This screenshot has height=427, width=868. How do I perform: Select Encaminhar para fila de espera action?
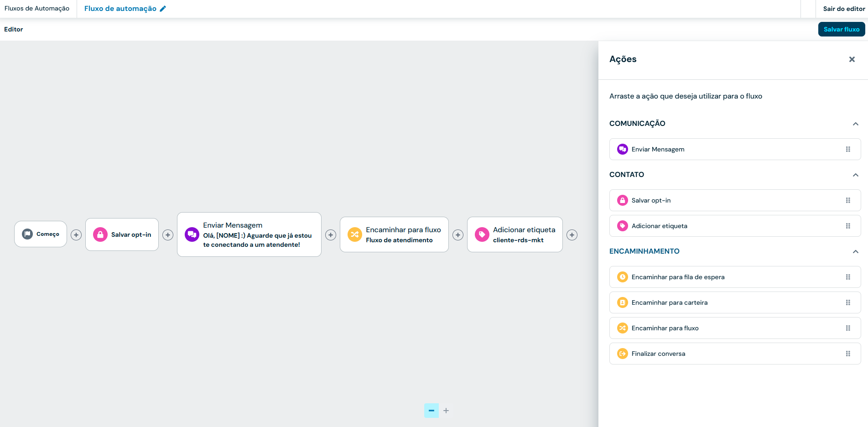click(x=677, y=277)
